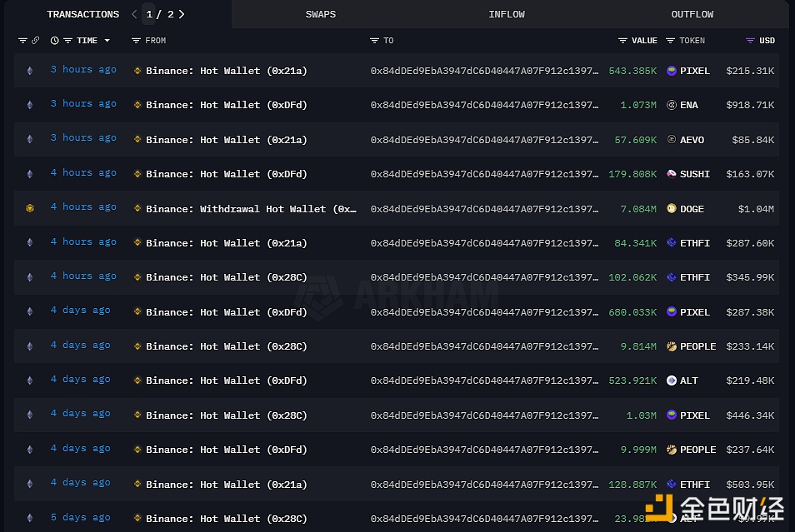Switch to the INFLOW tab

pyautogui.click(x=507, y=14)
